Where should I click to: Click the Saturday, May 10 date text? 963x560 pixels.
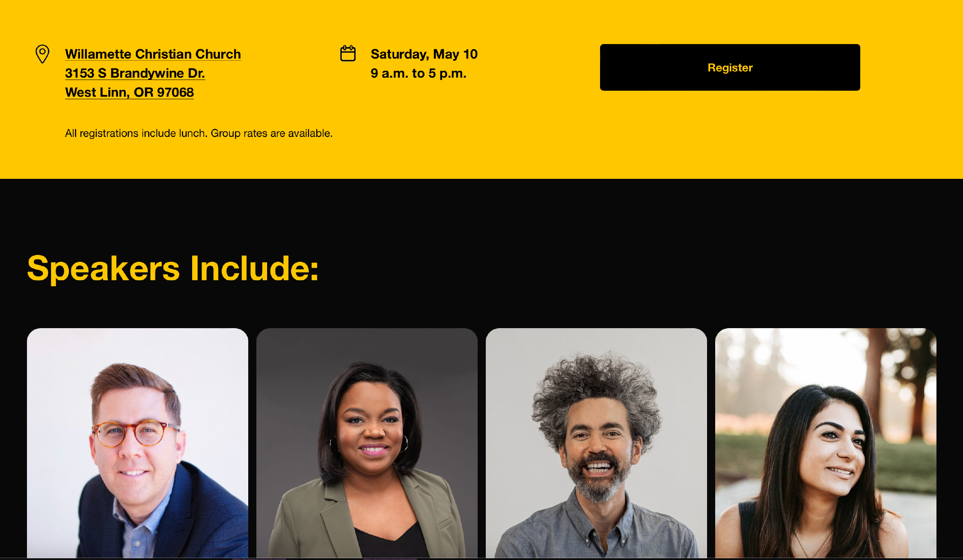coord(424,54)
